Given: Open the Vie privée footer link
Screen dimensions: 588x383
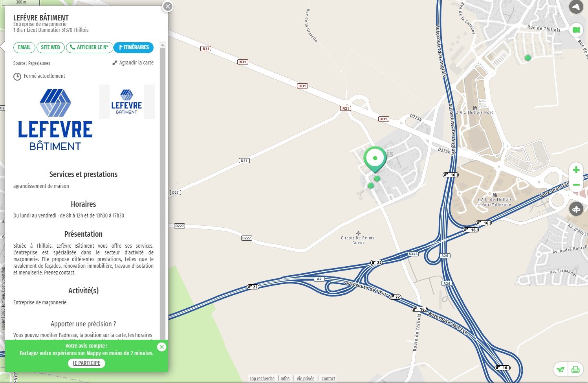Looking at the screenshot, I should coord(305,379).
